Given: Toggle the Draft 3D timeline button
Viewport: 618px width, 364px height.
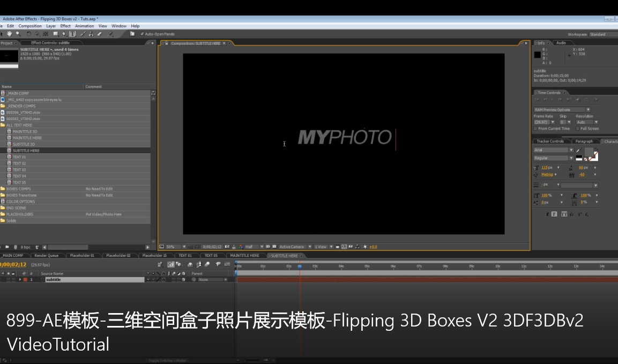Looking at the screenshot, I should (x=180, y=265).
